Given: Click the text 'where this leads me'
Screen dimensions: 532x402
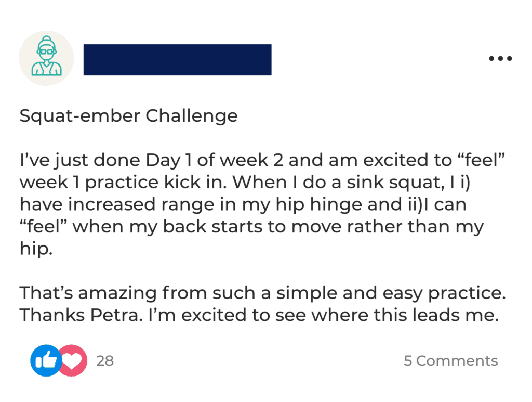Looking at the screenshot, I should [x=405, y=315].
